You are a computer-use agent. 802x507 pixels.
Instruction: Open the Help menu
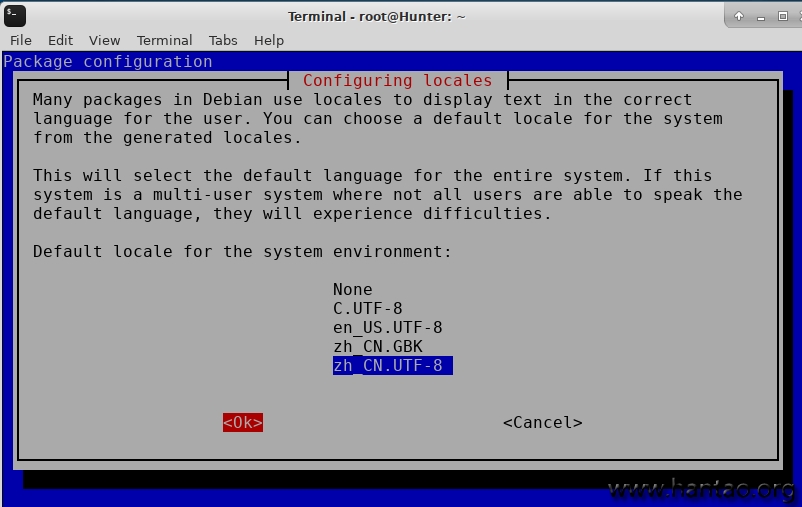click(x=269, y=40)
